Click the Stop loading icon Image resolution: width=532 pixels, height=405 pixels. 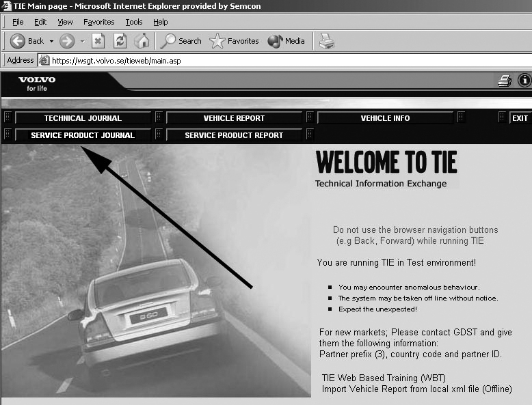pyautogui.click(x=98, y=41)
